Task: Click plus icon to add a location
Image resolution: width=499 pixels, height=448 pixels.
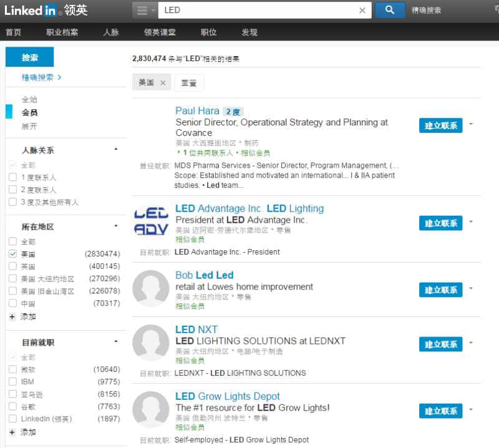Action: [x=12, y=317]
